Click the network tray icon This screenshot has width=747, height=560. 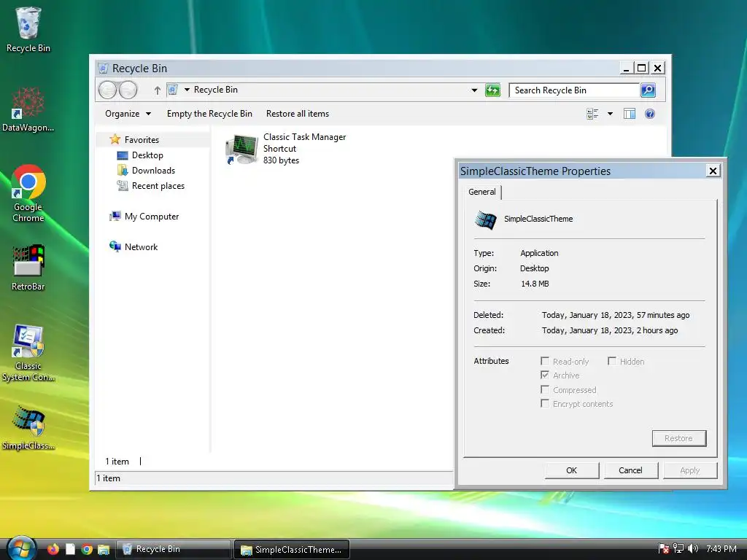point(678,549)
